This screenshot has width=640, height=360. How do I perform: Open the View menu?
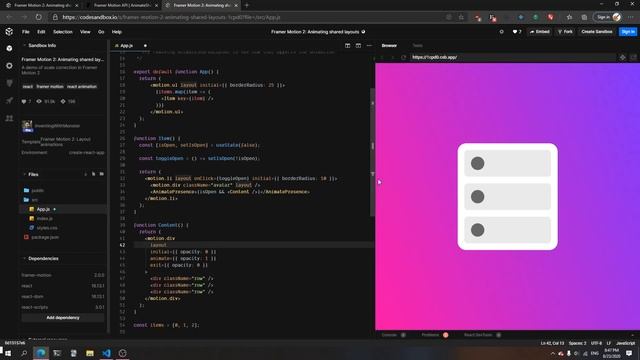click(85, 32)
